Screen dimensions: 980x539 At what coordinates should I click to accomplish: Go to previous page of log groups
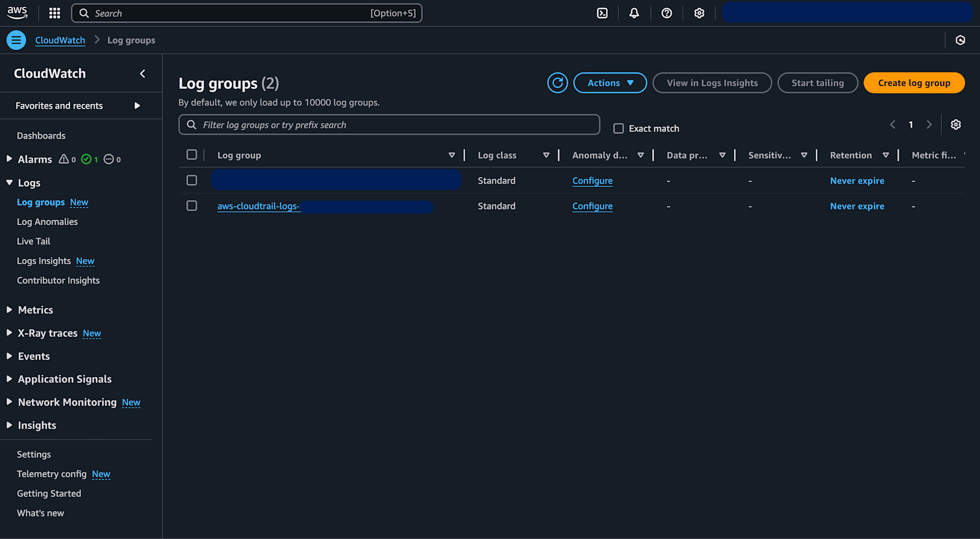893,125
